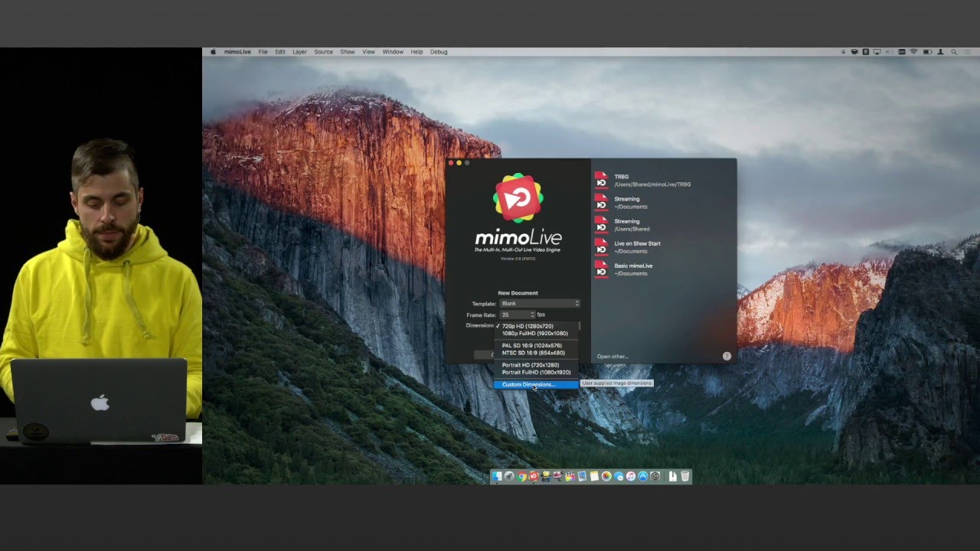Click the battery status icon
Image resolution: width=980 pixels, height=551 pixels.
click(x=927, y=52)
